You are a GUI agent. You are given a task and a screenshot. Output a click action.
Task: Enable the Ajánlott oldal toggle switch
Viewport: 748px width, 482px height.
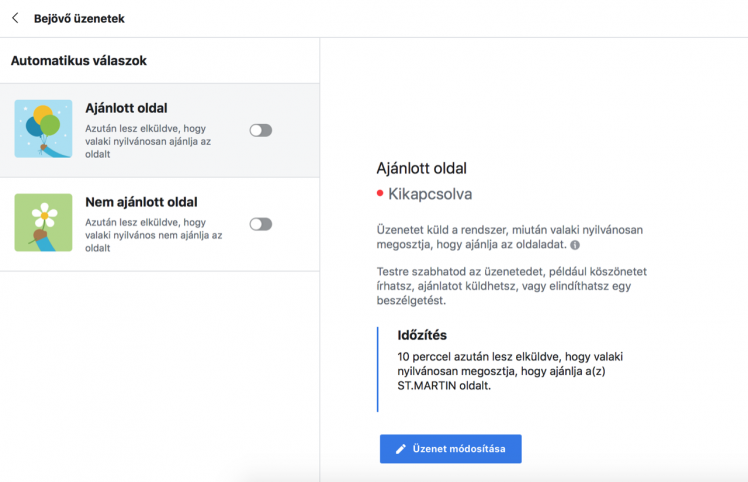click(260, 130)
